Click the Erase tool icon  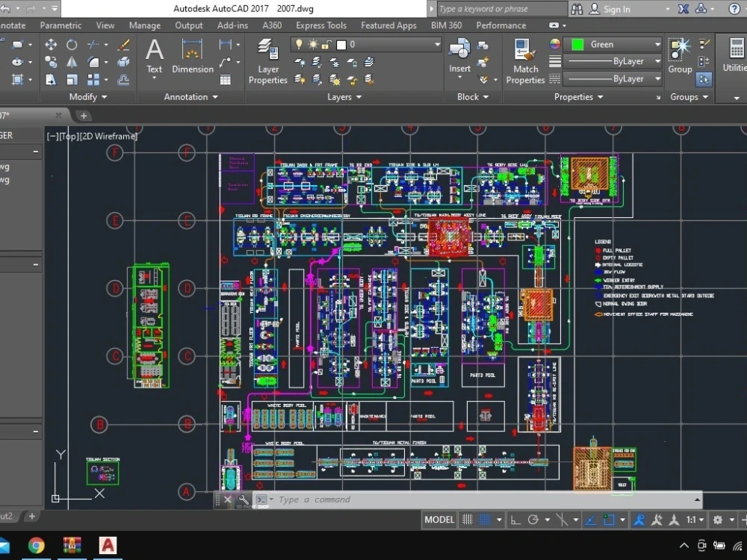[123, 44]
